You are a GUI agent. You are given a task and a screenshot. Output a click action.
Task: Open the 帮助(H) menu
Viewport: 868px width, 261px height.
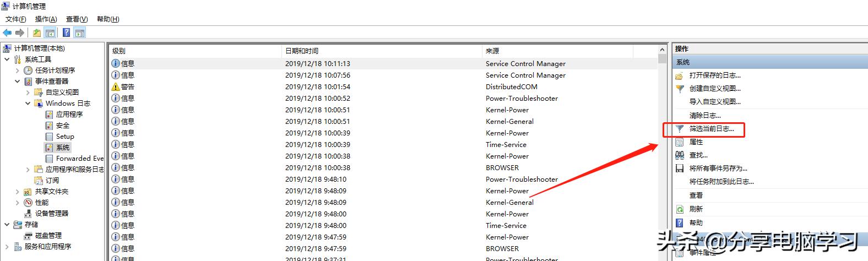(x=108, y=19)
